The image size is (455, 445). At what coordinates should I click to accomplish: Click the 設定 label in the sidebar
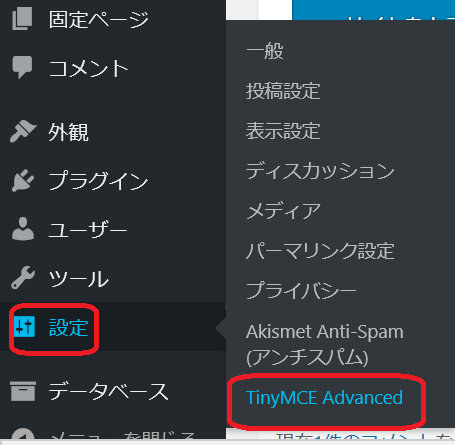coord(68,327)
